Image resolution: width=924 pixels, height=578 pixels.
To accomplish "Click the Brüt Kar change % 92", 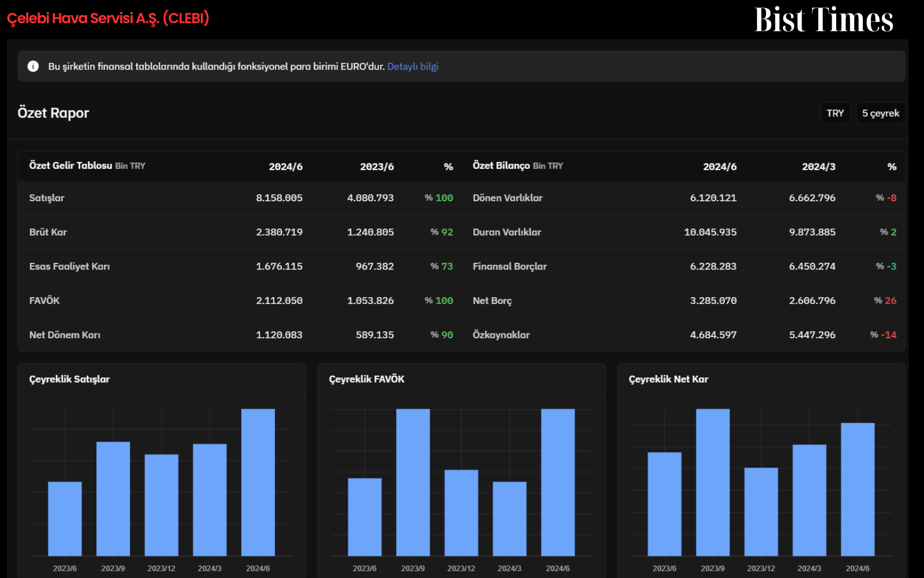I will [x=441, y=232].
